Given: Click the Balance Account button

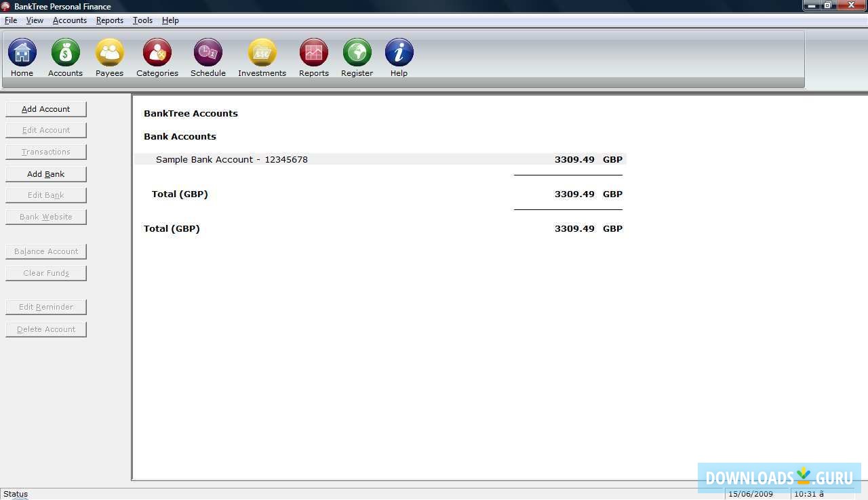Looking at the screenshot, I should pos(46,251).
